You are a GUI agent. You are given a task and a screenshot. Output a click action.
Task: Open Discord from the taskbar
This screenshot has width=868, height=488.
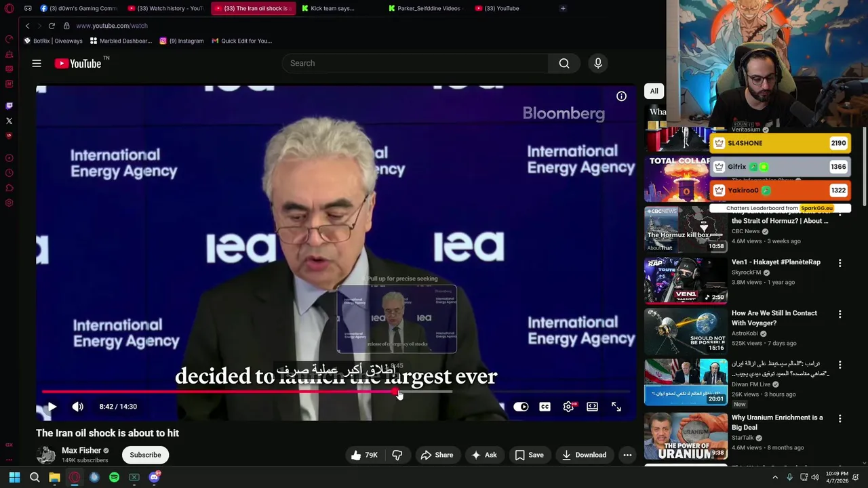(154, 477)
